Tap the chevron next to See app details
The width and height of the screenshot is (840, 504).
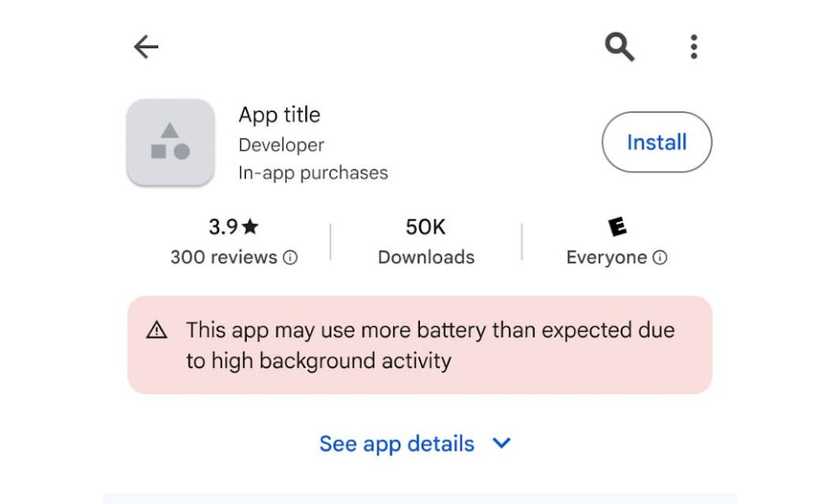501,443
